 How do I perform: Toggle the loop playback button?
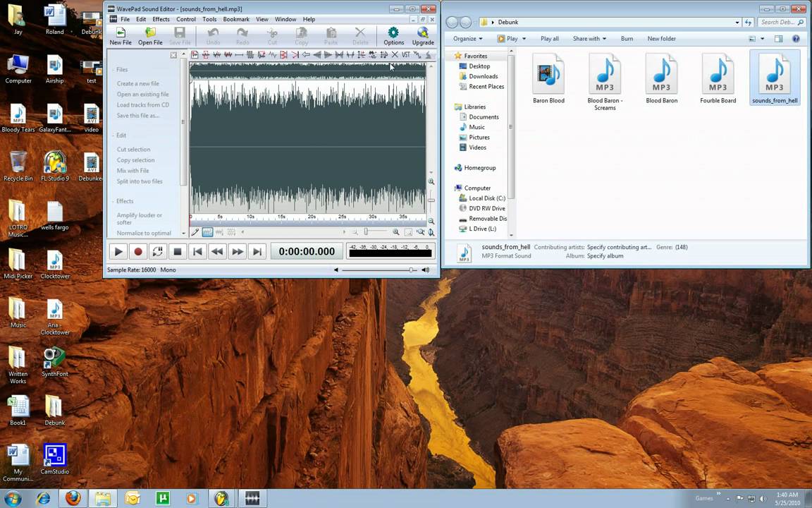tap(157, 251)
